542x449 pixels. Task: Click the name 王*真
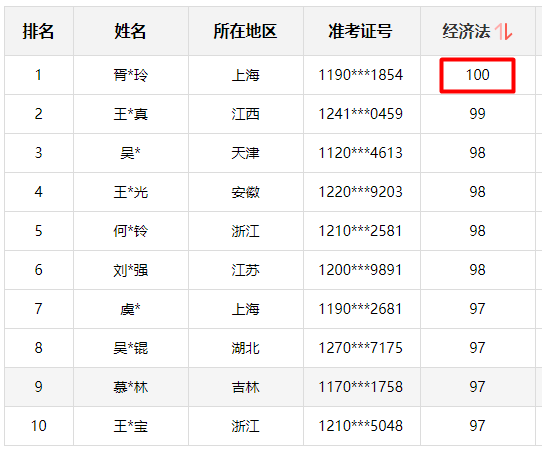[x=131, y=114]
